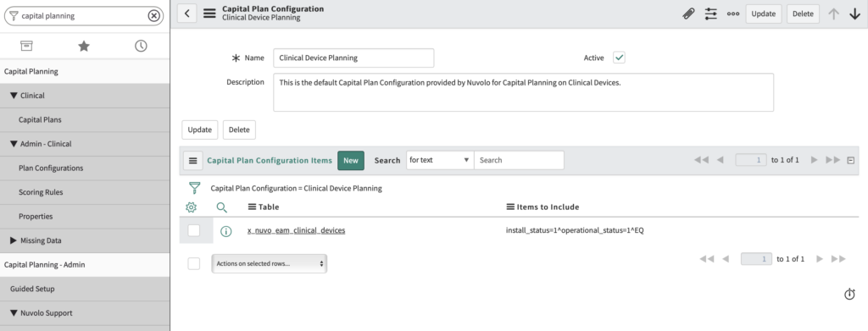Viewport: 868px width, 331px height.
Task: Open the list personalize gear icon
Action: (x=191, y=207)
